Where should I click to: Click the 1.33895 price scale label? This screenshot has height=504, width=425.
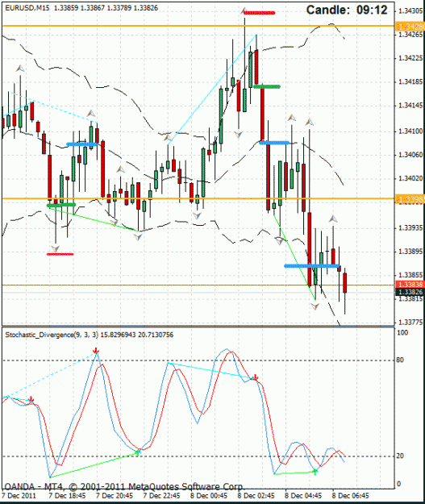(x=410, y=252)
